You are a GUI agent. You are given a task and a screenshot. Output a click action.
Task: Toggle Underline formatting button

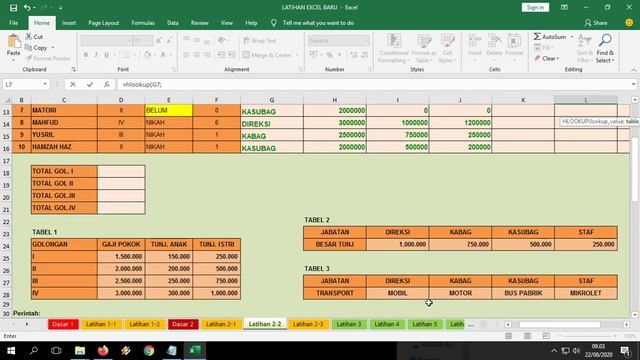[x=107, y=55]
